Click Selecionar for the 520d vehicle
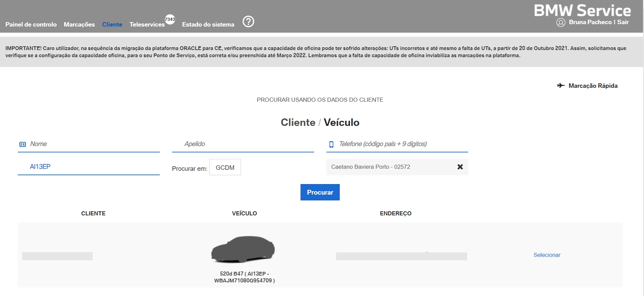The width and height of the screenshot is (644, 296). pos(547,255)
